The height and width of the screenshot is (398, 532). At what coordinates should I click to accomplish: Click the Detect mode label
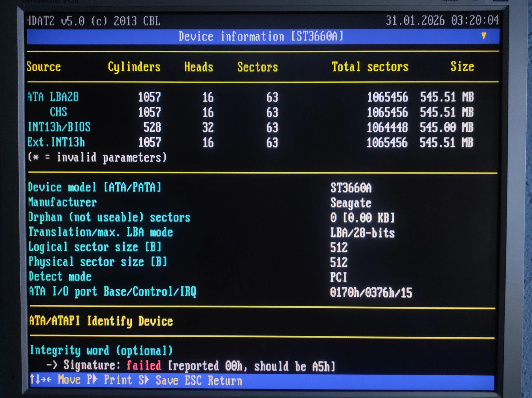tap(60, 277)
